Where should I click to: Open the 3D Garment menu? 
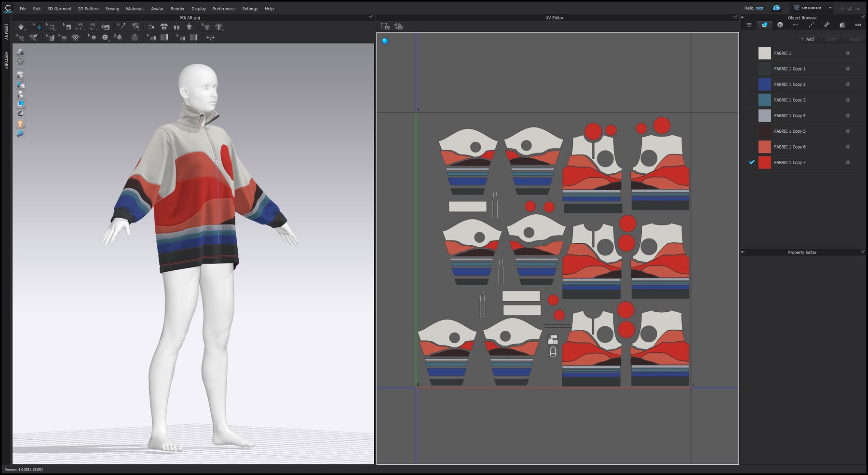click(x=60, y=8)
